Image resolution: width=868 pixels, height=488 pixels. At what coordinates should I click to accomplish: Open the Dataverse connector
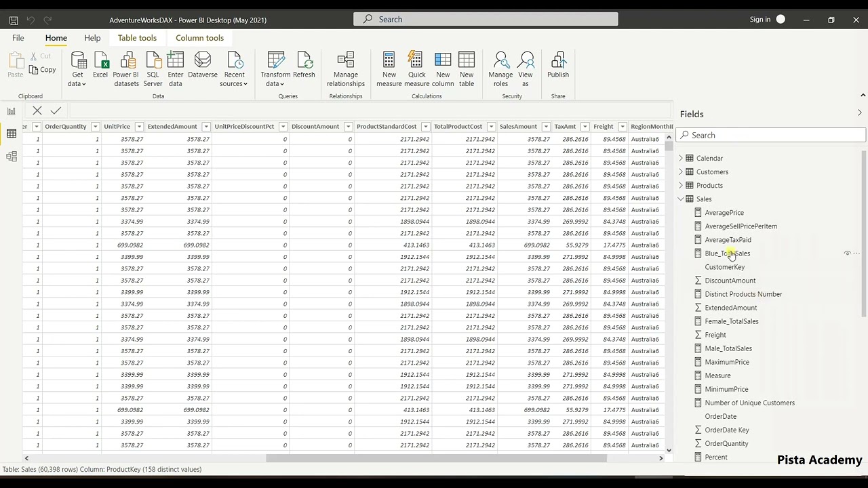(203, 66)
